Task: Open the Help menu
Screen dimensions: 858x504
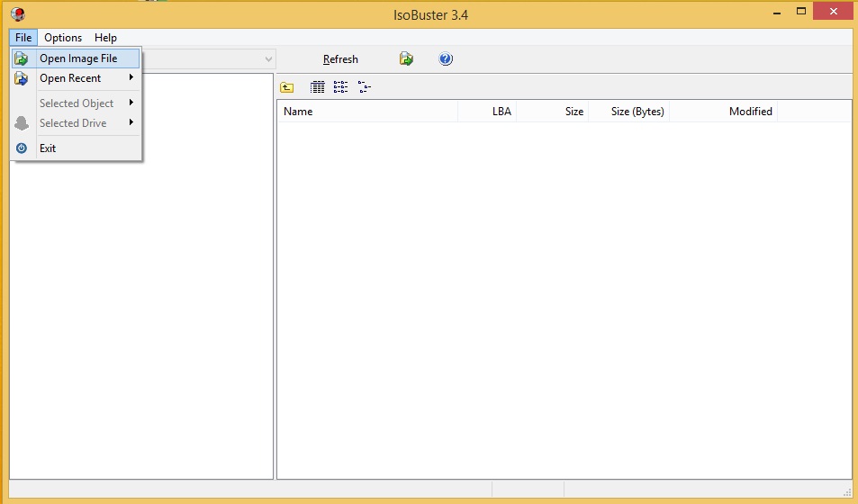Action: (105, 38)
